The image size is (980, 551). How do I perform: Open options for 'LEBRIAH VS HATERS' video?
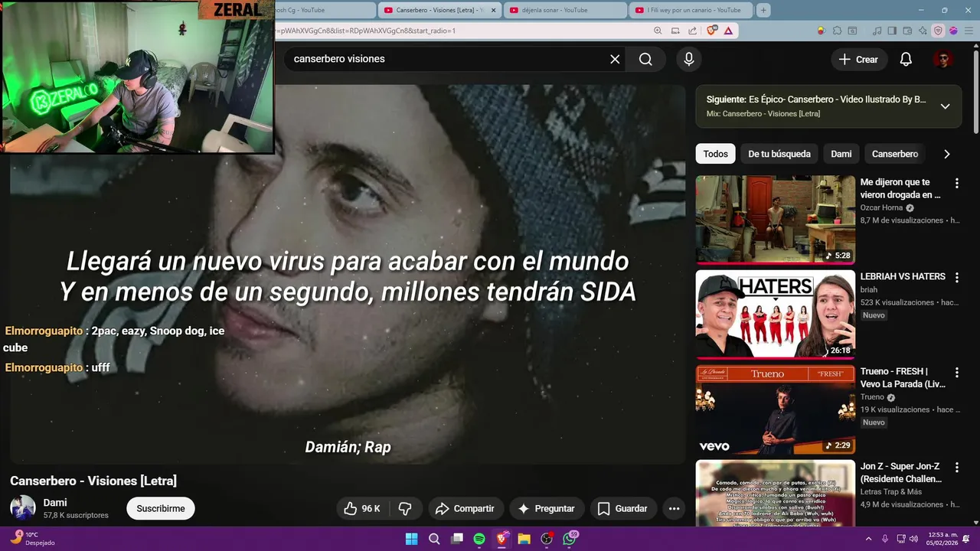pos(956,277)
